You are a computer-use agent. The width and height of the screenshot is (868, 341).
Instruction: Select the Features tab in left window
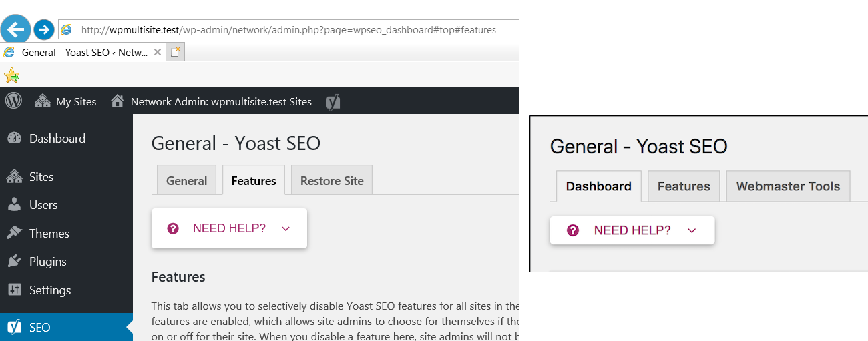(x=254, y=180)
